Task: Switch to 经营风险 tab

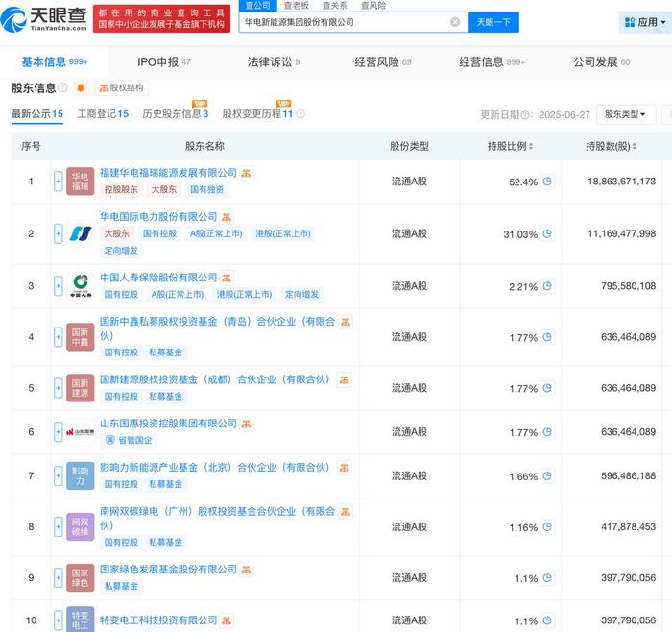Action: click(383, 61)
